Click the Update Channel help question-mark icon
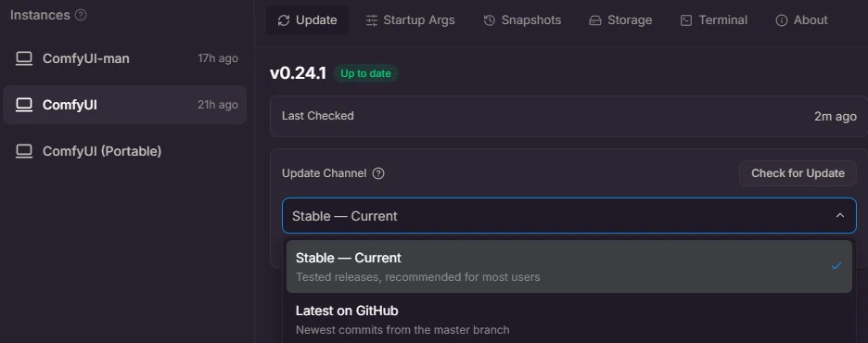This screenshot has height=343, width=868. (x=378, y=173)
